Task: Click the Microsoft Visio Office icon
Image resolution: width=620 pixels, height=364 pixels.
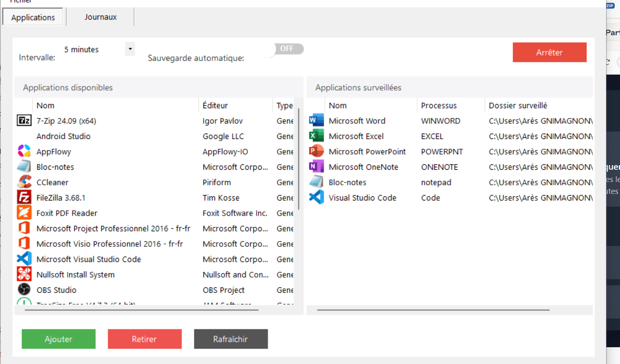Action: 24,243
